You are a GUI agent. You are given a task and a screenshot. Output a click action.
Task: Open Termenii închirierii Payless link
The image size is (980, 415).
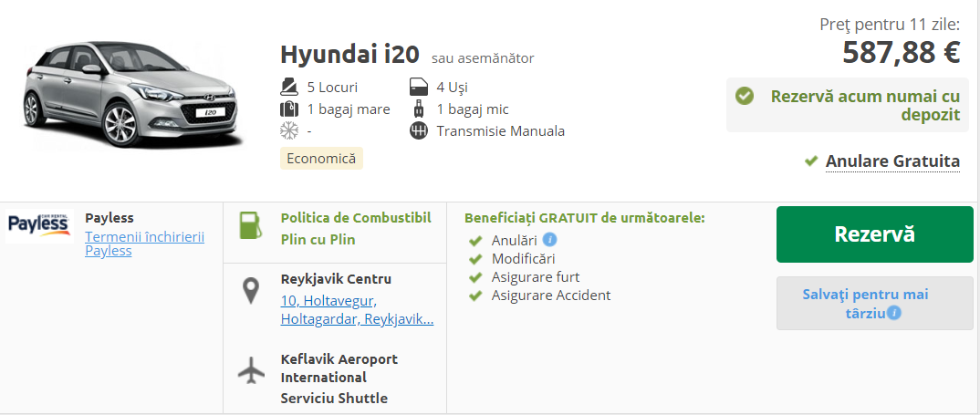[x=144, y=244]
